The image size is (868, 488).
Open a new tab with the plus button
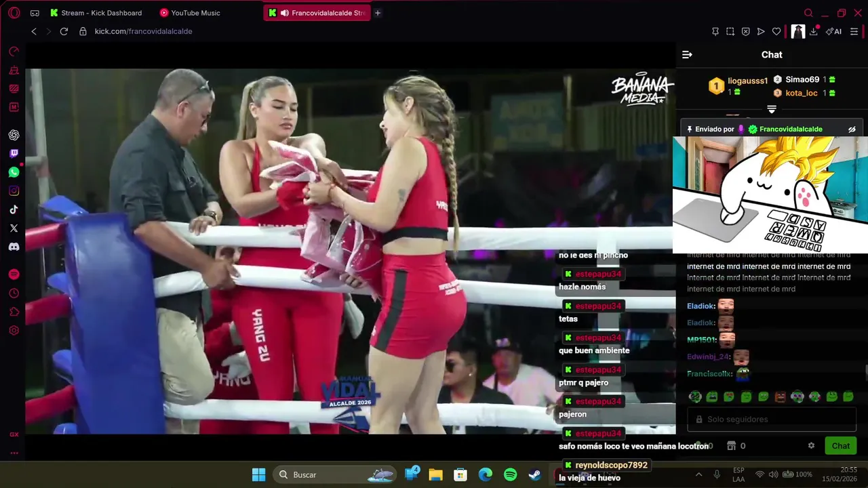coord(378,13)
